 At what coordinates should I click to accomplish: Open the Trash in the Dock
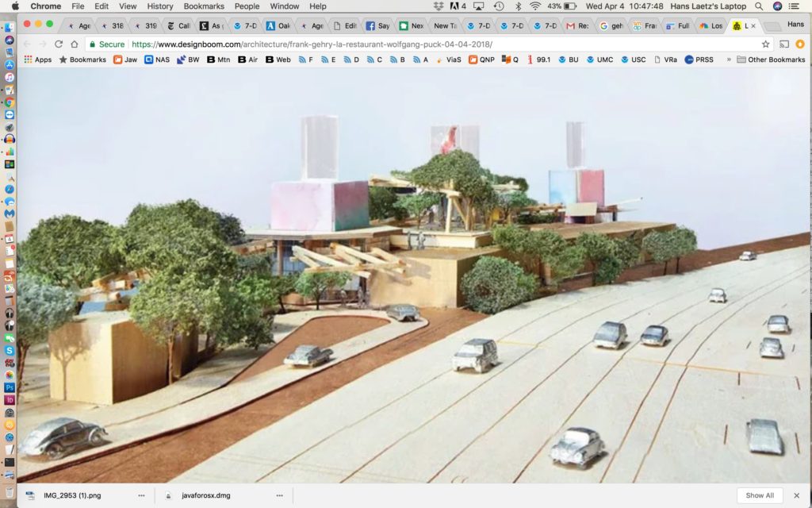[x=10, y=491]
